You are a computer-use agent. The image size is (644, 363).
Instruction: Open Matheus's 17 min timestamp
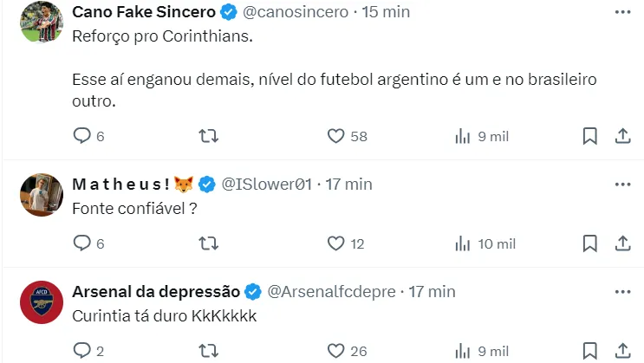pos(348,184)
